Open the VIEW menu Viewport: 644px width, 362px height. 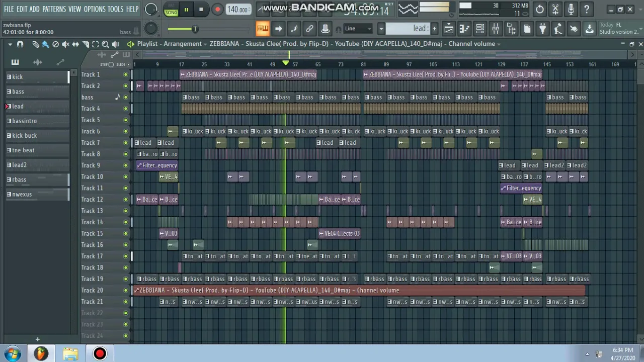pyautogui.click(x=74, y=9)
